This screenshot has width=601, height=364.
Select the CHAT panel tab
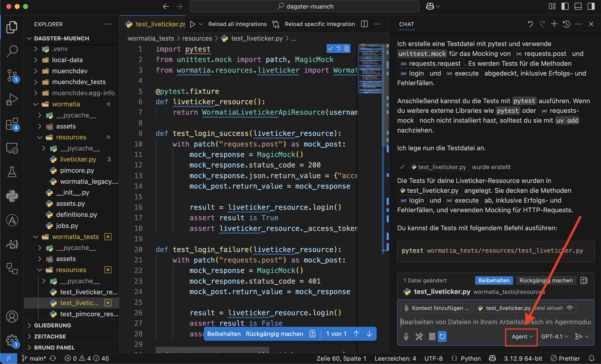406,24
